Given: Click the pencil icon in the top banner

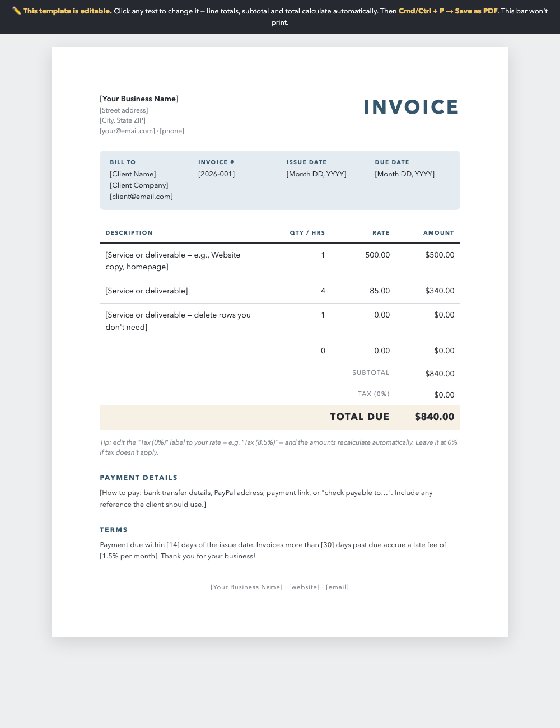Looking at the screenshot, I should pos(16,11).
